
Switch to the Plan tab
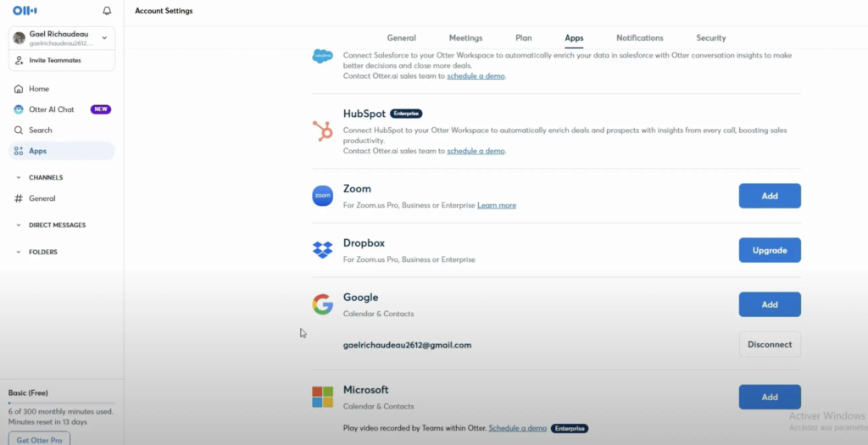click(523, 37)
